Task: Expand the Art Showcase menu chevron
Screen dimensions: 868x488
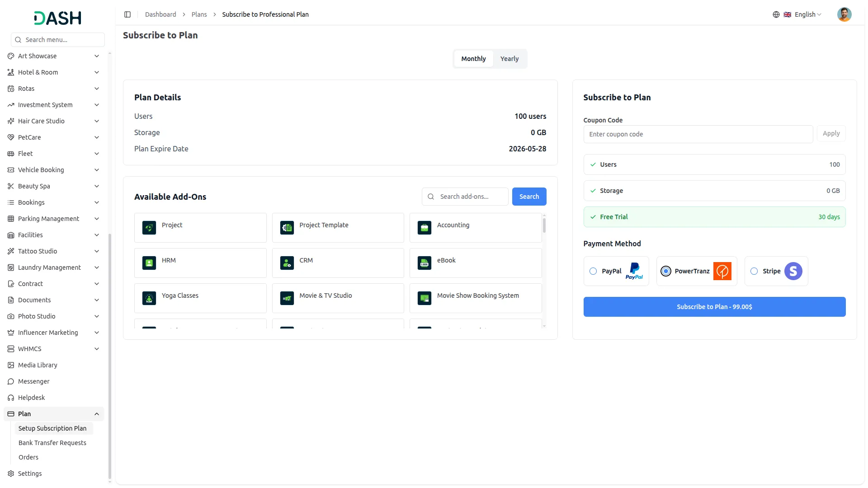Action: pyautogui.click(x=97, y=56)
